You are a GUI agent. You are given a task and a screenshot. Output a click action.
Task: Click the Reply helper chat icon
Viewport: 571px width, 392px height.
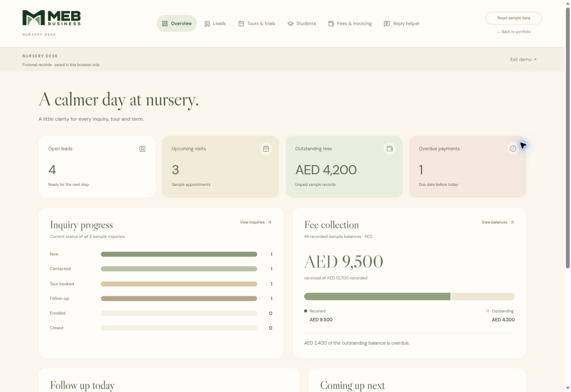coord(387,24)
